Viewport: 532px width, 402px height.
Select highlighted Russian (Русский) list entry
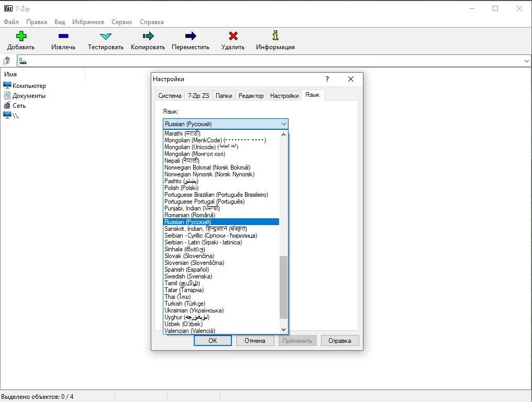221,222
